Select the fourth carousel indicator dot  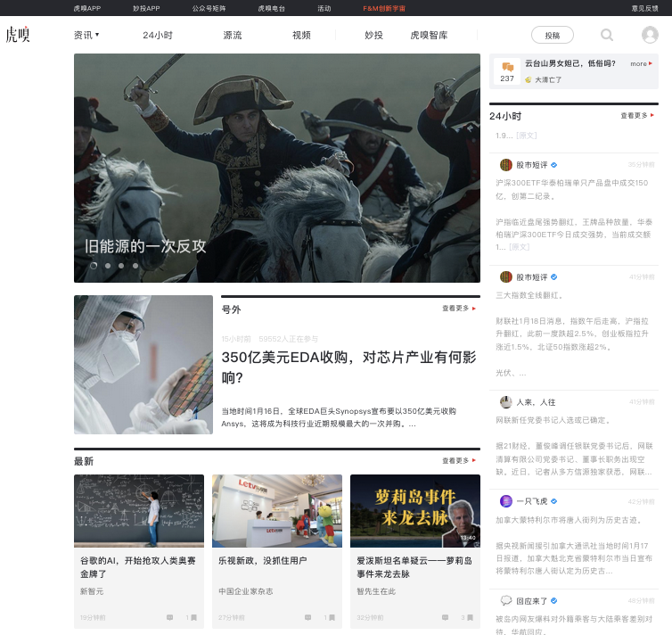pyautogui.click(x=135, y=266)
